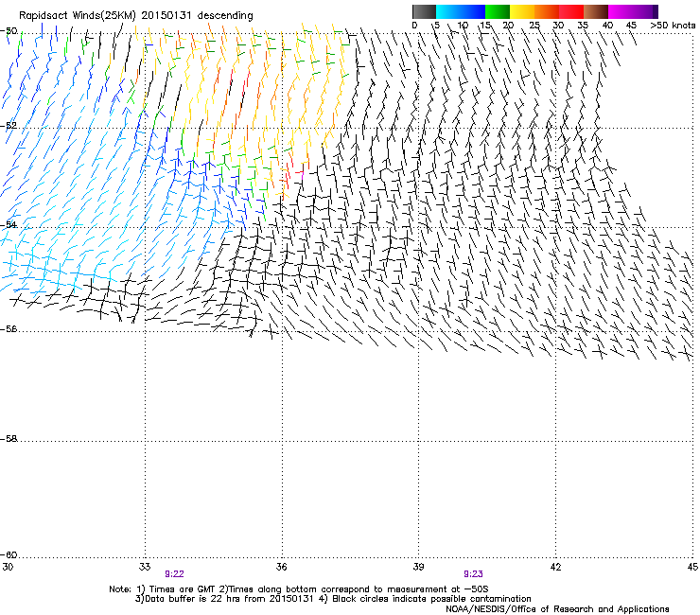Click the '42' longitude axis label
Viewport: 700px width, 615px height.
click(555, 567)
